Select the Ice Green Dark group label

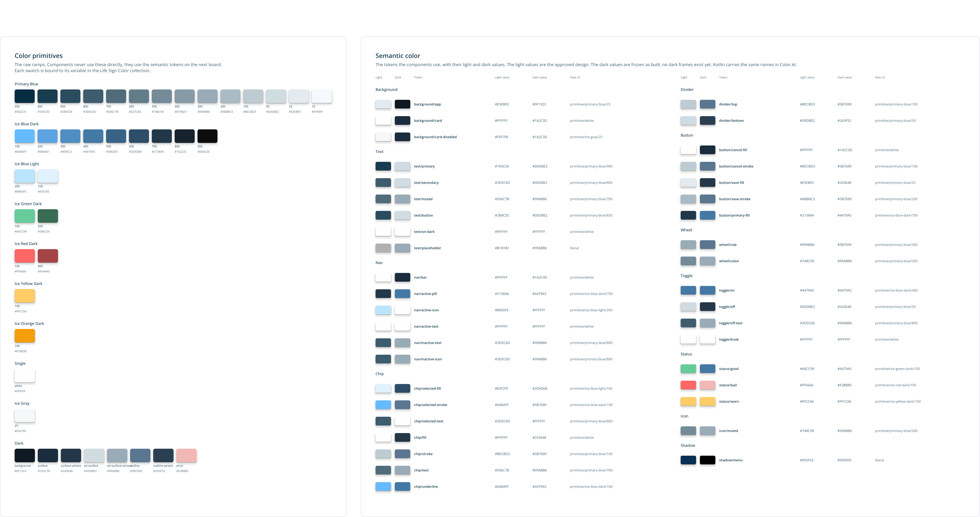[28, 204]
